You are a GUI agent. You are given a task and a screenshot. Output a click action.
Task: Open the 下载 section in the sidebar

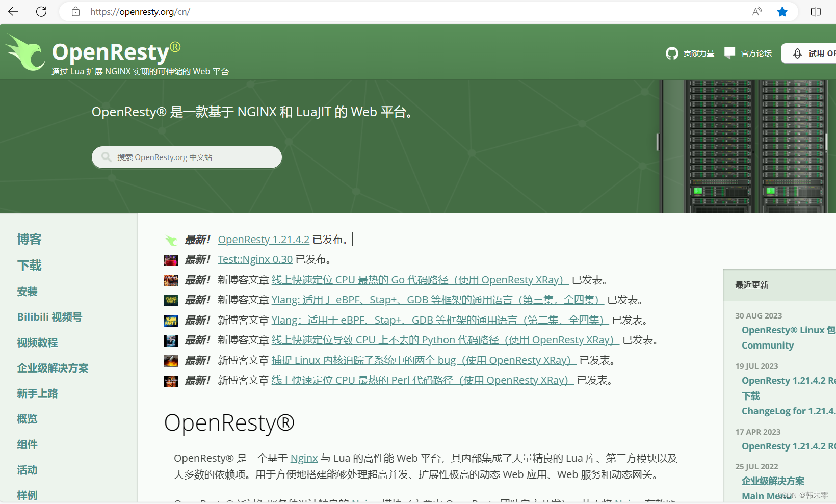tap(29, 265)
